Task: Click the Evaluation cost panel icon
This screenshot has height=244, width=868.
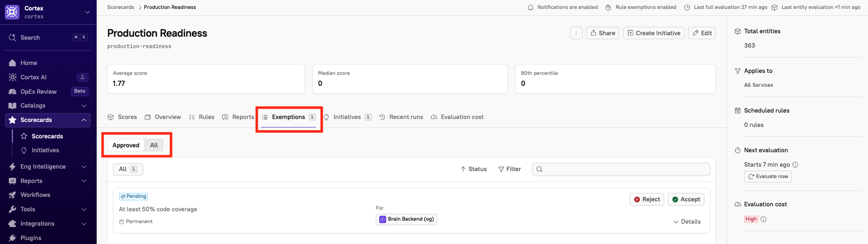Action: point(738,204)
